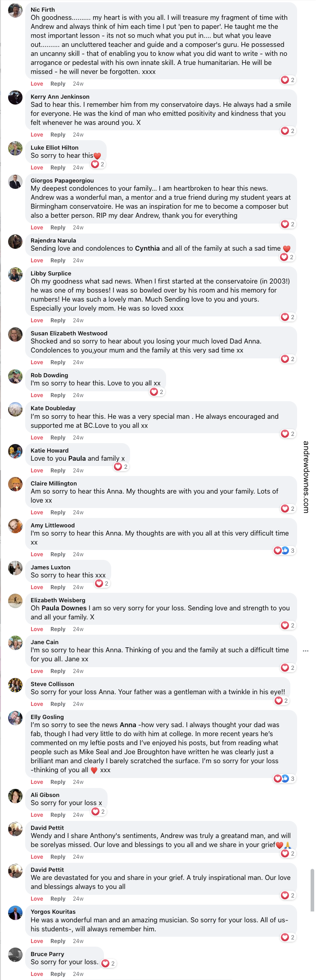View Libby Surplice's avatar
316x980 pixels.
coord(15,276)
